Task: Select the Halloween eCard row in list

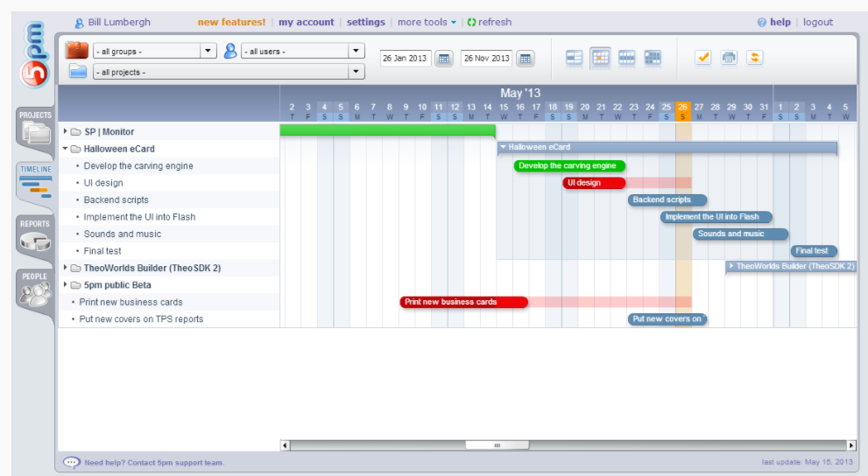Action: click(x=169, y=149)
